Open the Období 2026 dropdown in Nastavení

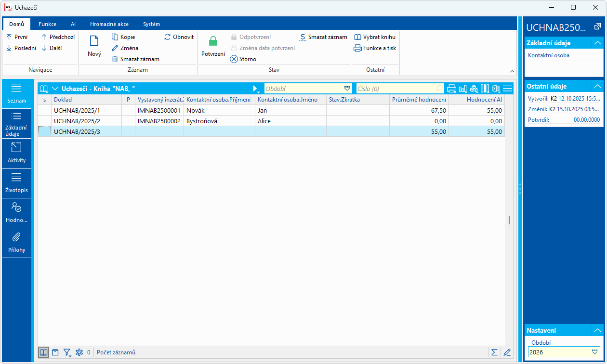(x=595, y=352)
